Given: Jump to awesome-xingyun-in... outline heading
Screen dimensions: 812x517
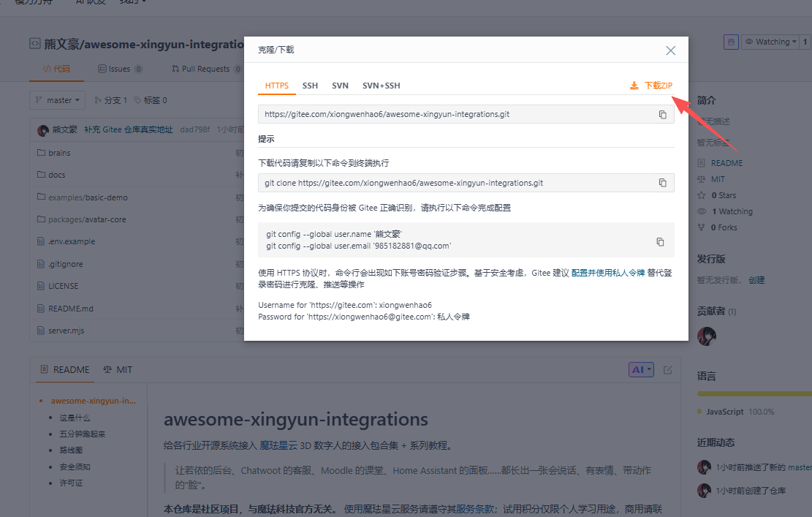Looking at the screenshot, I should (x=94, y=401).
